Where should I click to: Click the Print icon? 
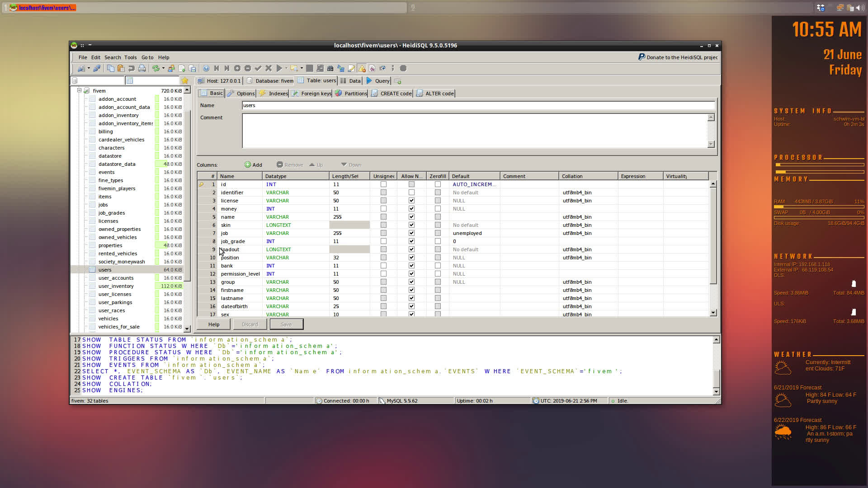(x=142, y=69)
